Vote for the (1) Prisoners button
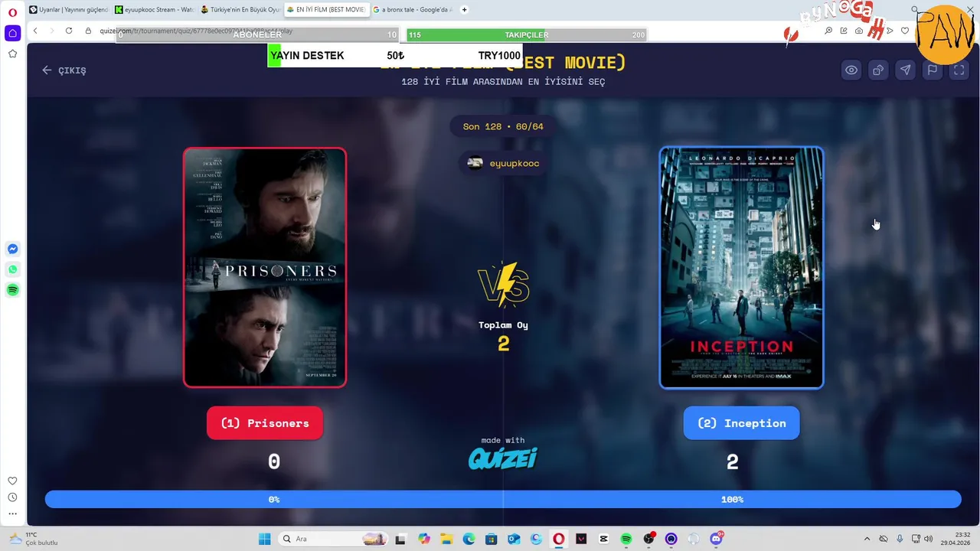Screen dimensions: 980x551 coord(265,423)
